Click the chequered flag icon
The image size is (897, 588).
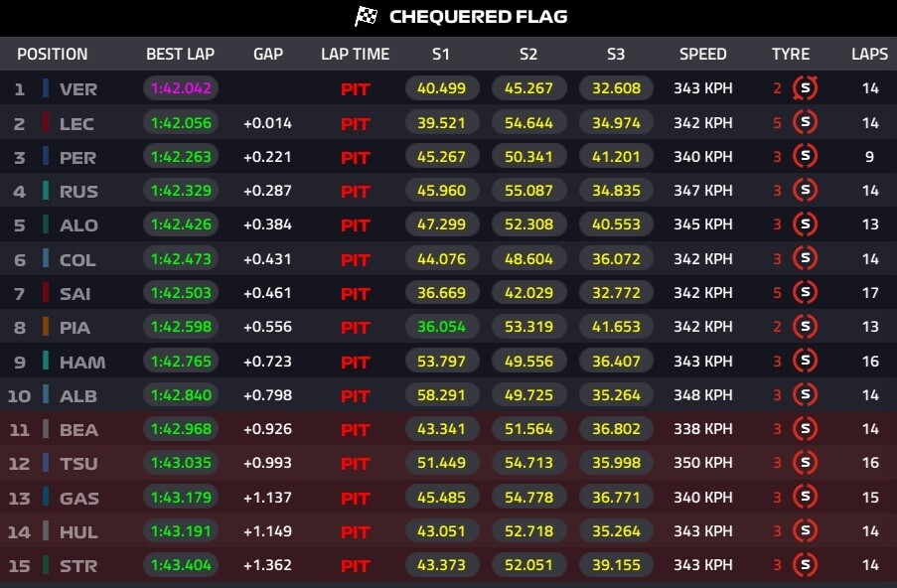click(x=367, y=17)
